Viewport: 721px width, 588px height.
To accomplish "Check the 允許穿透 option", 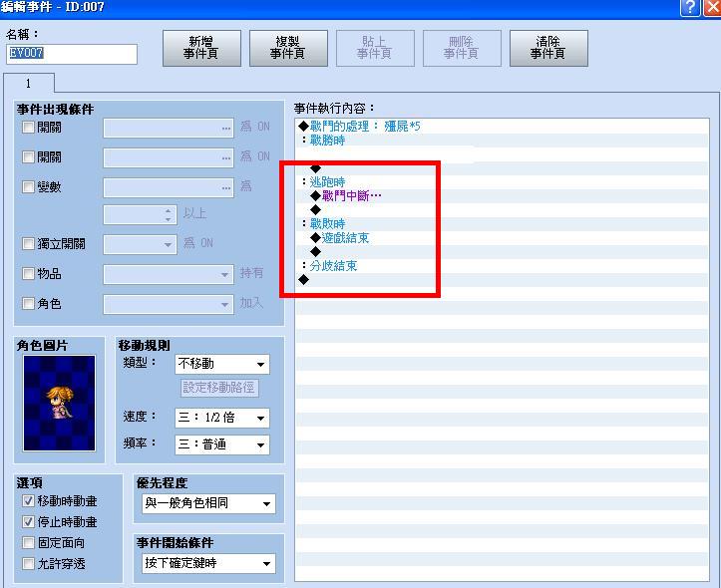I will pos(28,563).
